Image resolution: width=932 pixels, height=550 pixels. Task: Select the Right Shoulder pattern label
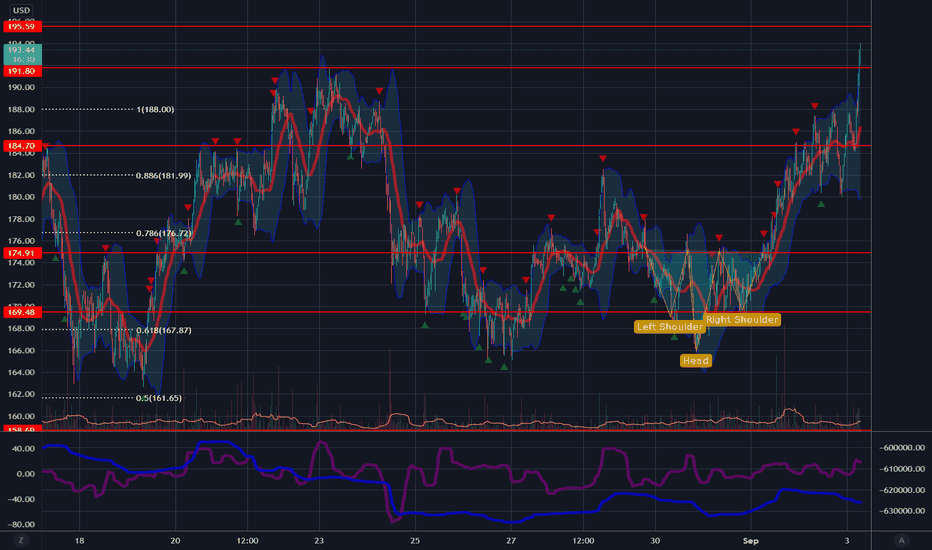(742, 319)
